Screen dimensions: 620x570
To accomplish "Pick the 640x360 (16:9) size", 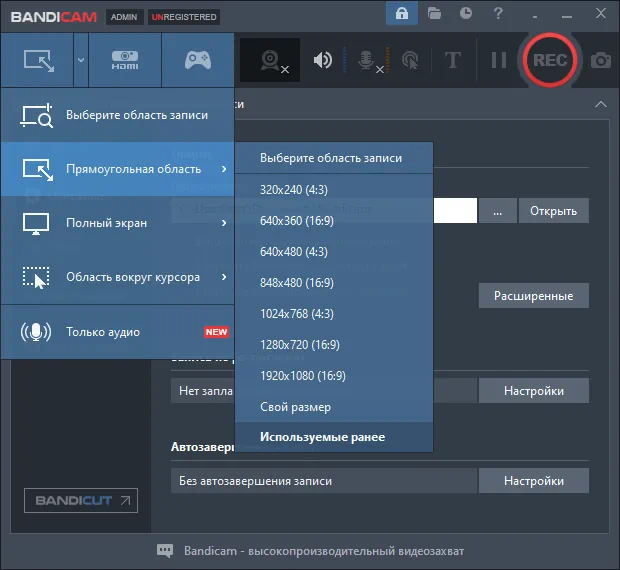I will click(334, 221).
